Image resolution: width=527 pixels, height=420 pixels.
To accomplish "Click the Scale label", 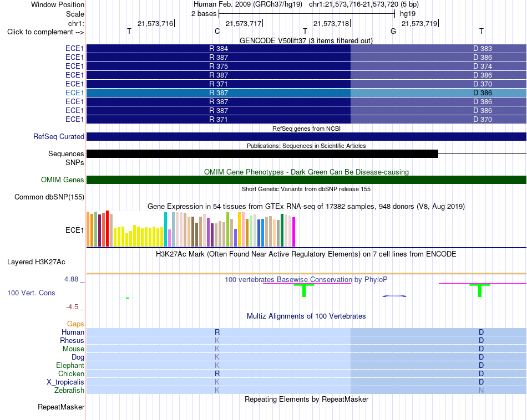I will tap(75, 14).
